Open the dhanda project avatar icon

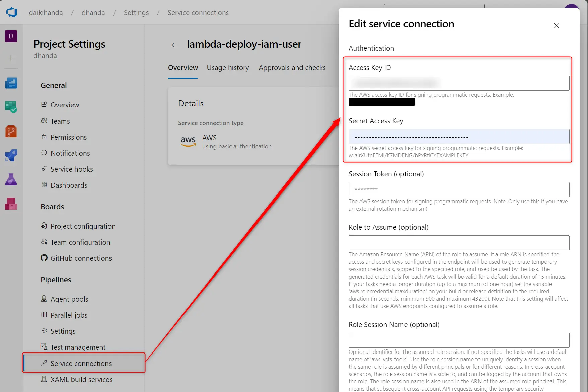[x=11, y=36]
